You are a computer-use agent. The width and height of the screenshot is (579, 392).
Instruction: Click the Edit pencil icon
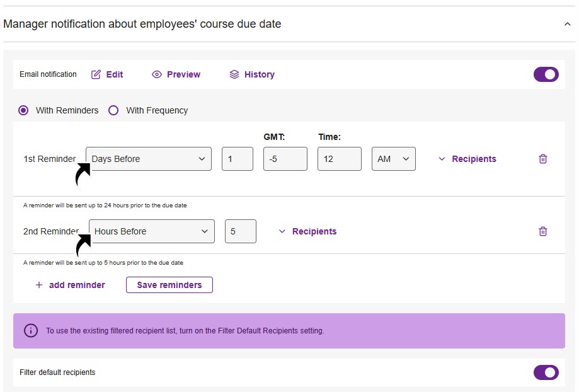point(96,74)
